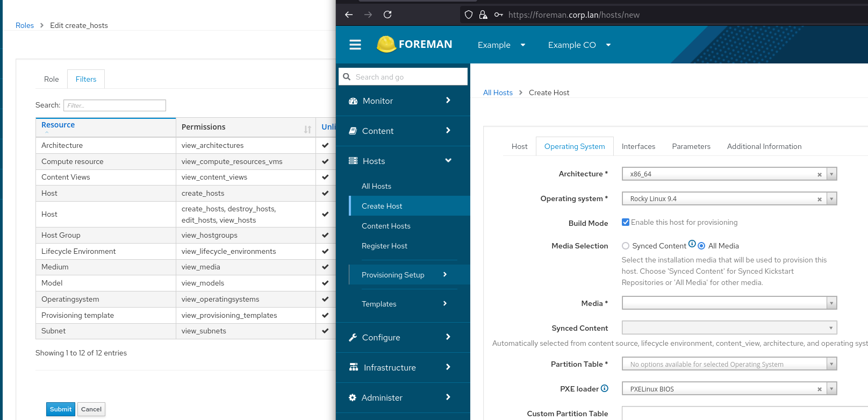Collapse the Hosts menu section

click(448, 160)
